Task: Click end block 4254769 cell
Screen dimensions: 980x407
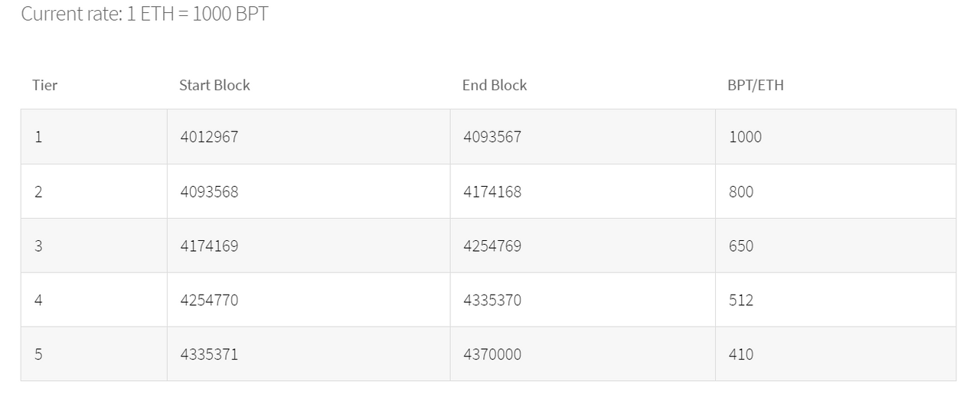Action: (x=583, y=246)
